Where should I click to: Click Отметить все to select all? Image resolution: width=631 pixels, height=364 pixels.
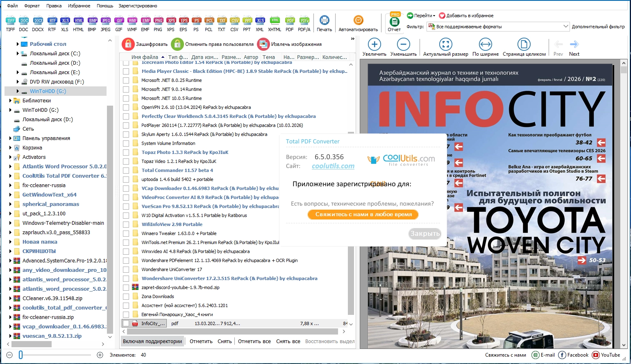pos(254,341)
